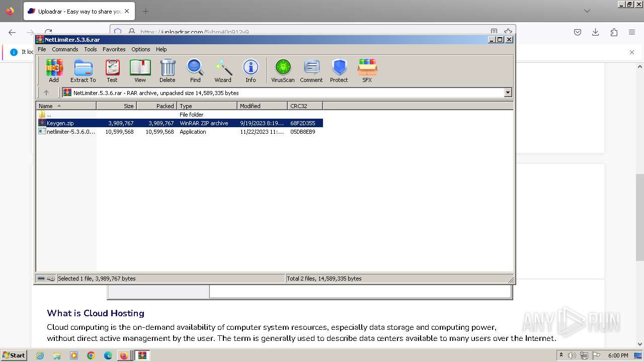Open Microsoft Edge from taskbar
The width and height of the screenshot is (644, 362).
108,355
